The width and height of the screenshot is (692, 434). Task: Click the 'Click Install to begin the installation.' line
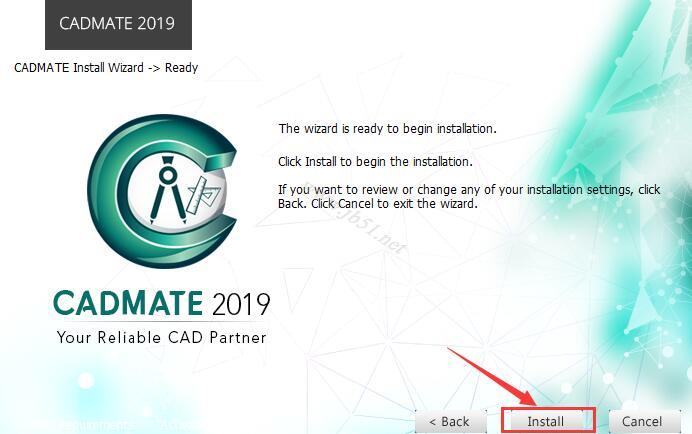pyautogui.click(x=375, y=162)
